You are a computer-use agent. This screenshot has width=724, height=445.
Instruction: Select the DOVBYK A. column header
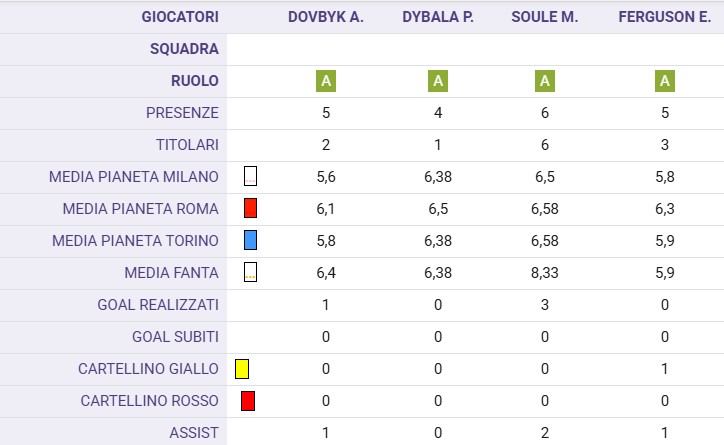(326, 17)
